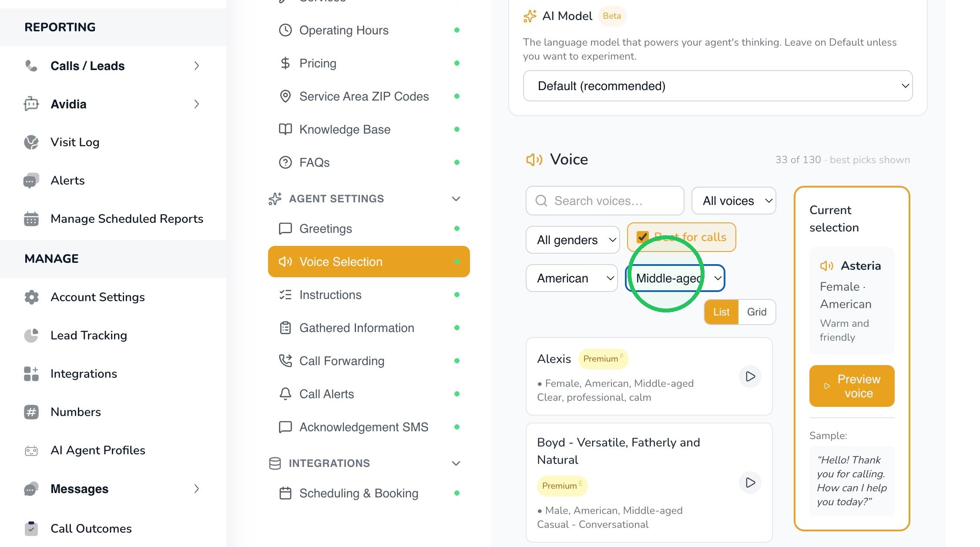Uncheck the Best for calls checkbox
The width and height of the screenshot is (980, 547).
642,237
